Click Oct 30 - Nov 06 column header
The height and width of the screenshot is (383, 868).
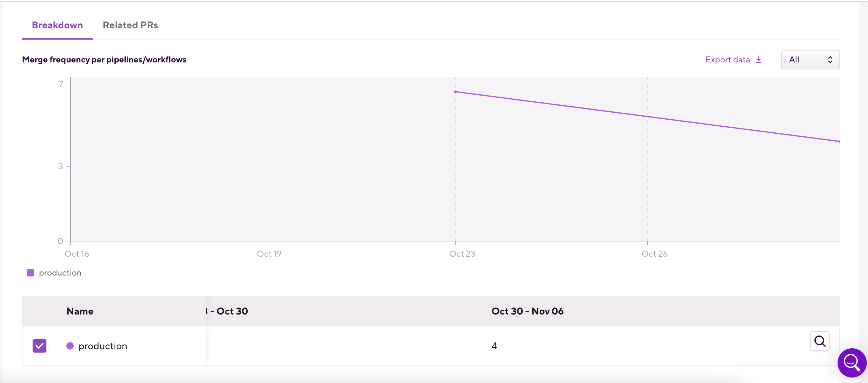(527, 311)
